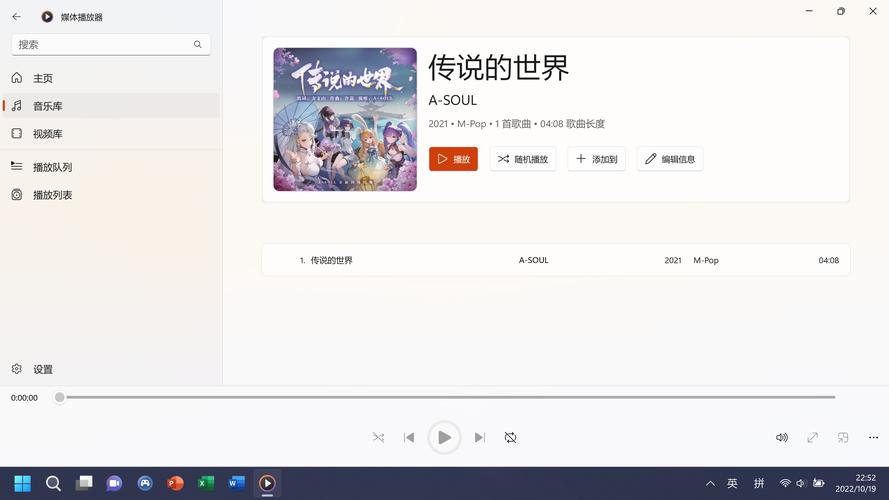889x500 pixels.
Task: Click the M-Pop genre in track row
Action: click(706, 260)
